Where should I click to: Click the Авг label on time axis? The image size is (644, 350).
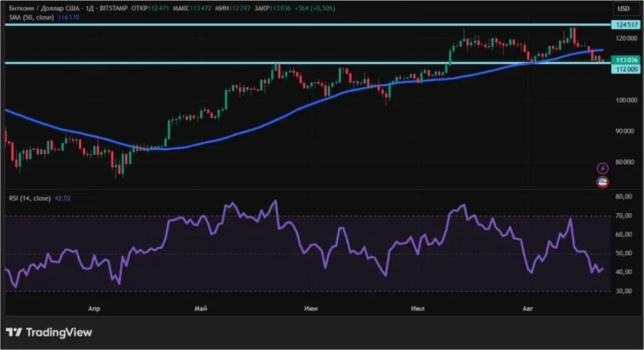529,308
